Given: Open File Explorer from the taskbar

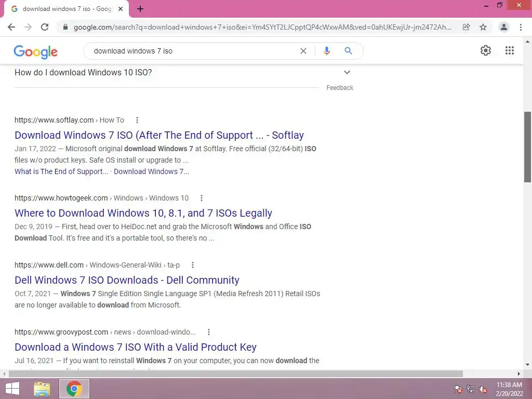Looking at the screenshot, I should 42,389.
